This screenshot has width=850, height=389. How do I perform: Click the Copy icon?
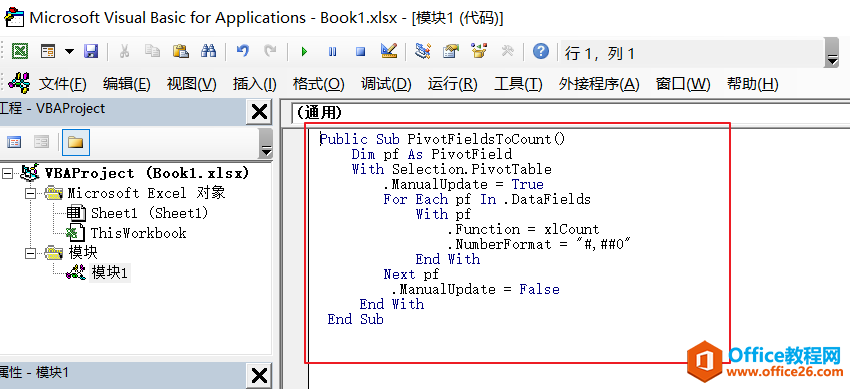(x=152, y=51)
